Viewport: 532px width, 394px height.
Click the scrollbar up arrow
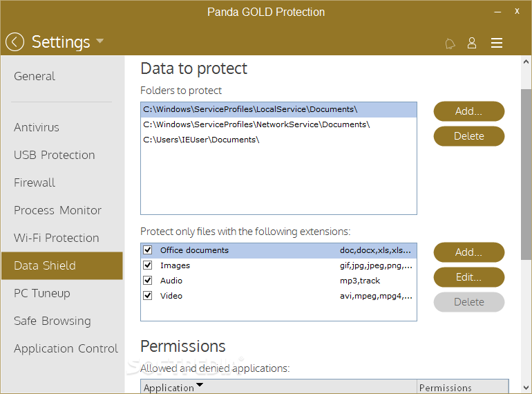526,62
